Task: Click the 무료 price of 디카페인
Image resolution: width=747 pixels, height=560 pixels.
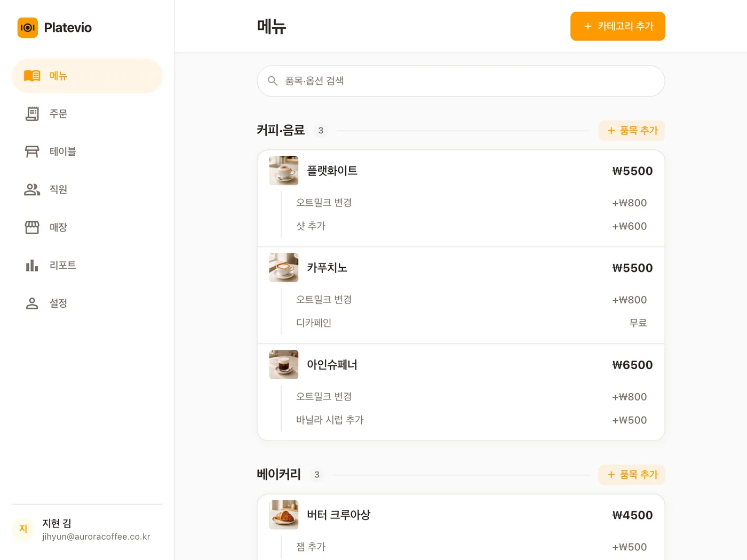Action: click(638, 323)
